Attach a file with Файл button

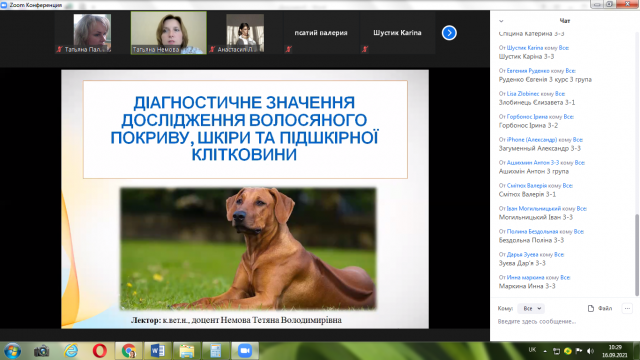coord(600,309)
